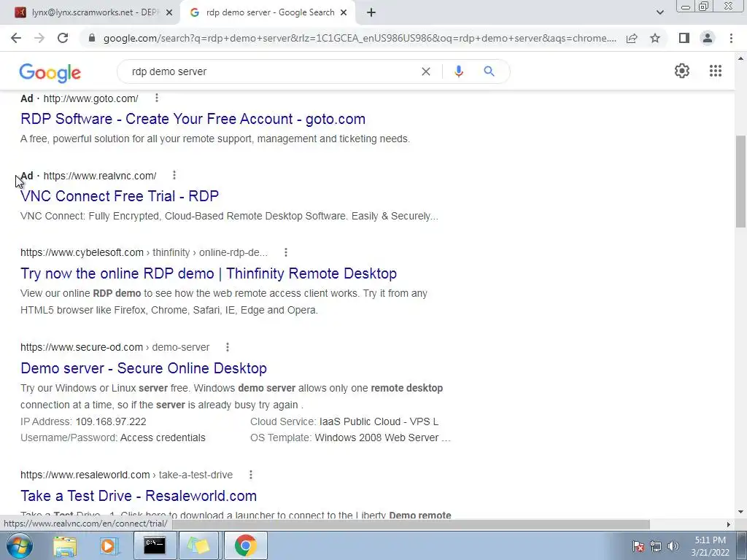Click the browser address bar URL
747x560 pixels.
click(360, 38)
